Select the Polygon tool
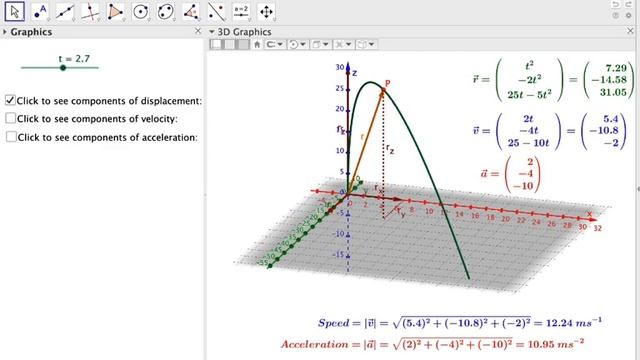This screenshot has height=360, width=640. [115, 11]
